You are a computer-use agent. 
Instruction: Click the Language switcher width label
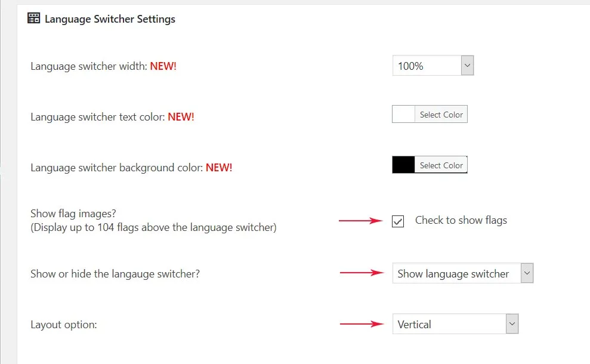tap(89, 66)
